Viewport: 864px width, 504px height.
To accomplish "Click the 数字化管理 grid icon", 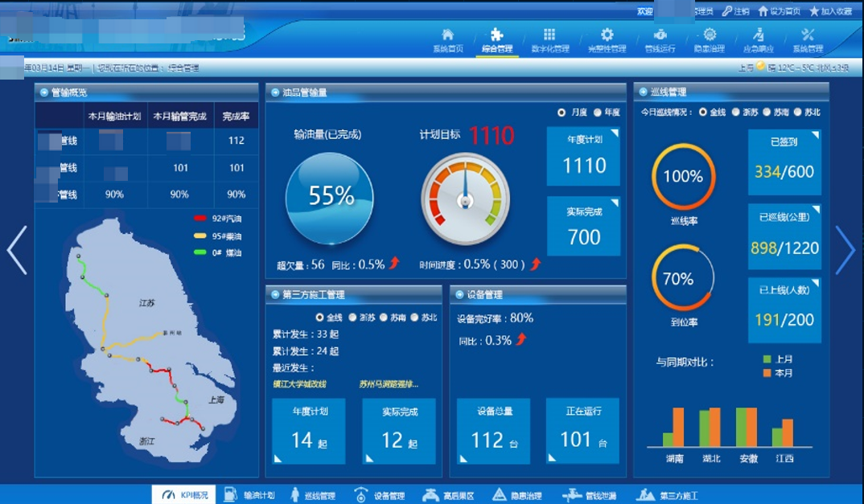I will (x=549, y=35).
